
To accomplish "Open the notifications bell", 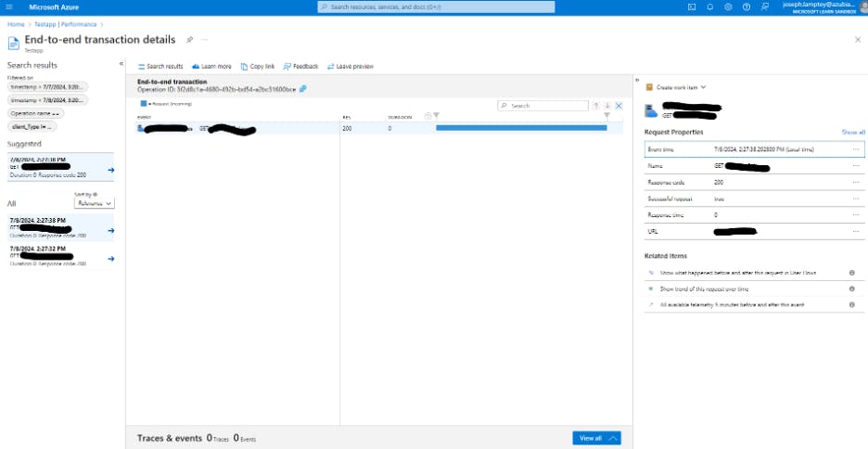I will pyautogui.click(x=709, y=7).
